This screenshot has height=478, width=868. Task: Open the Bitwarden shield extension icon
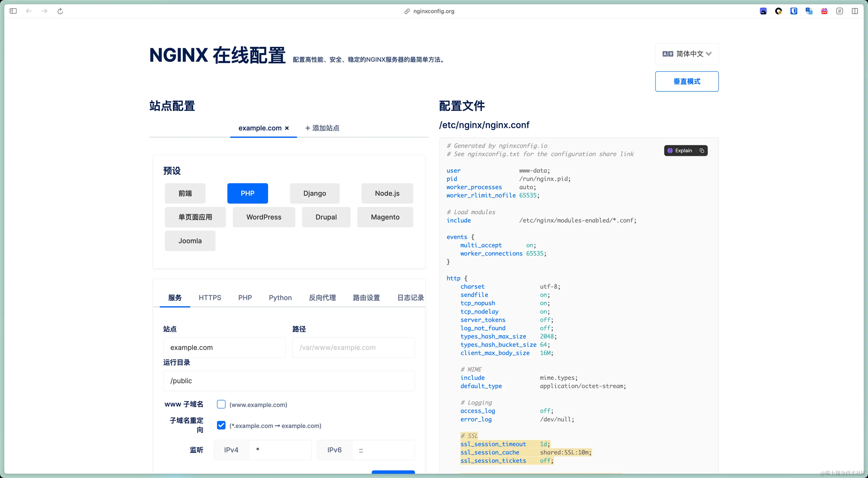click(x=794, y=11)
